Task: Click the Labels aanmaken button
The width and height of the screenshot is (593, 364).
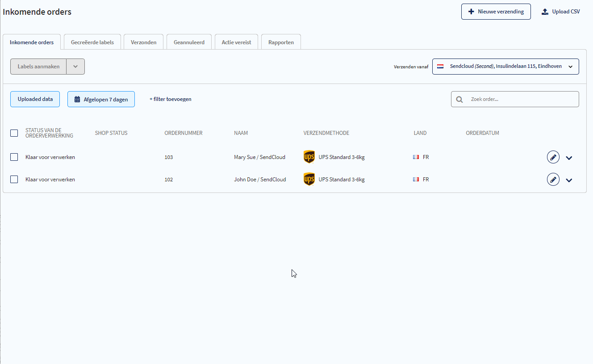Action: (38, 67)
